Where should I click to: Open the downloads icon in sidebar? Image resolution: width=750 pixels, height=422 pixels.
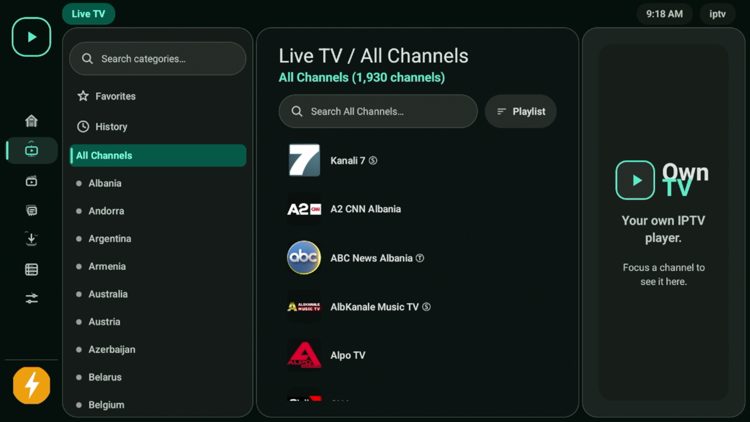tap(32, 239)
